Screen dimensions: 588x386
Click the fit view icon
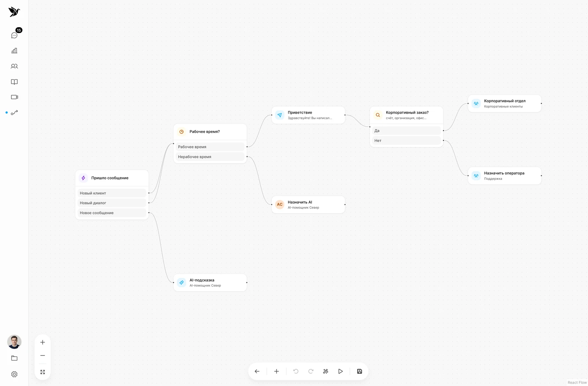43,372
